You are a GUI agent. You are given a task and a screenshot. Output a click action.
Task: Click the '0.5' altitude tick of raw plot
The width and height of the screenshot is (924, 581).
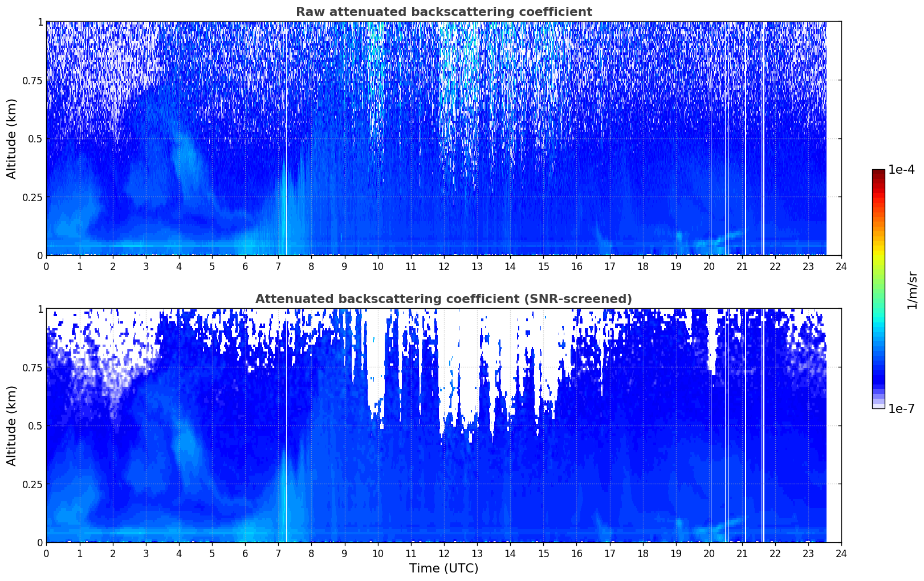(x=35, y=139)
